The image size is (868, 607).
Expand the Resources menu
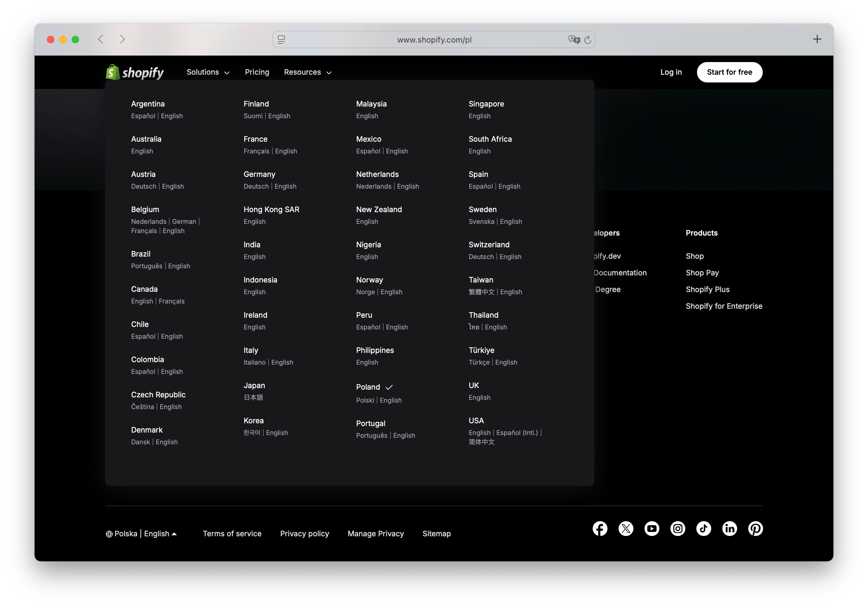click(308, 72)
